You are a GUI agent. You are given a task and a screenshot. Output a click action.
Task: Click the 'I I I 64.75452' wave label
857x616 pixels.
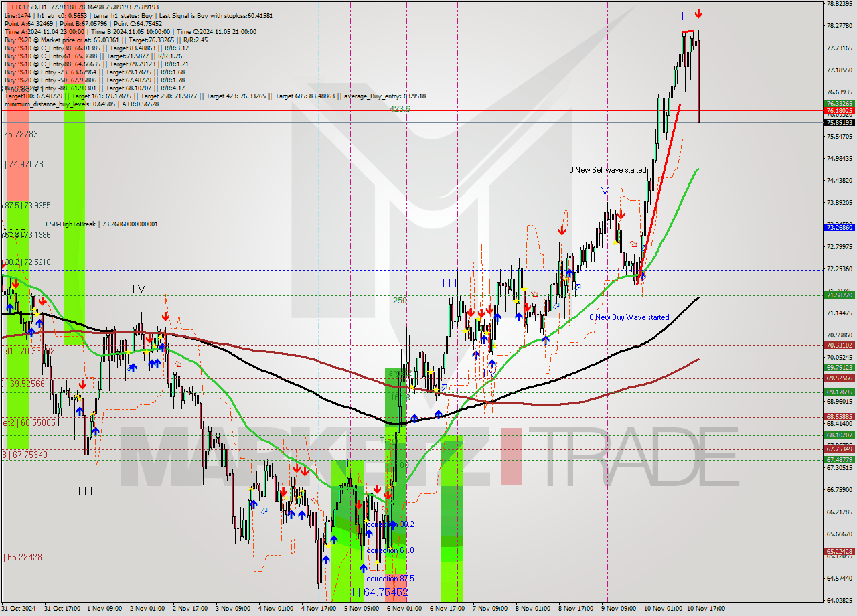pos(377,593)
